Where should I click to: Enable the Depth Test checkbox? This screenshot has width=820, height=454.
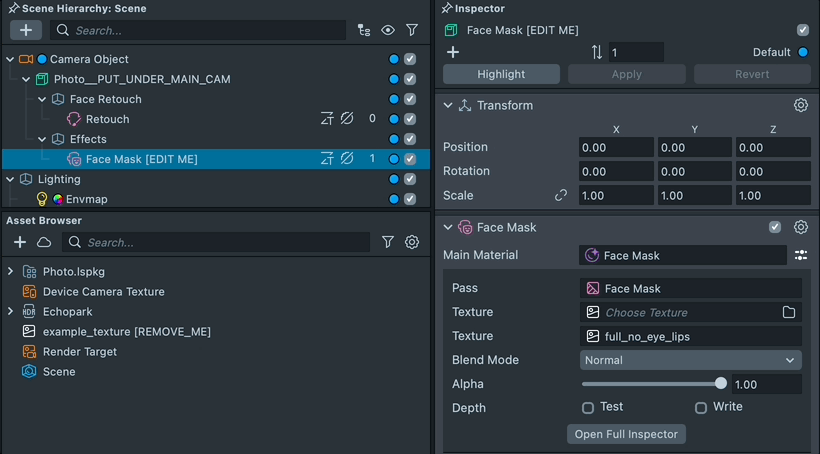click(588, 407)
